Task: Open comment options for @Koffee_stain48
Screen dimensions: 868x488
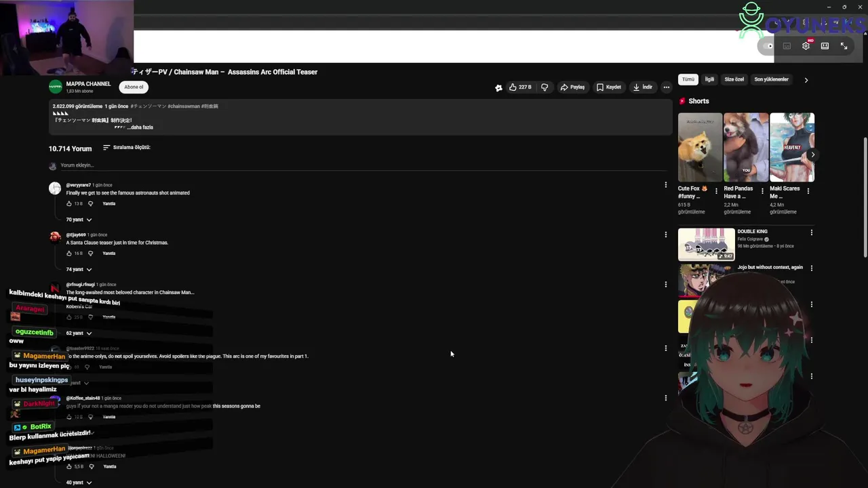Action: [x=665, y=398]
